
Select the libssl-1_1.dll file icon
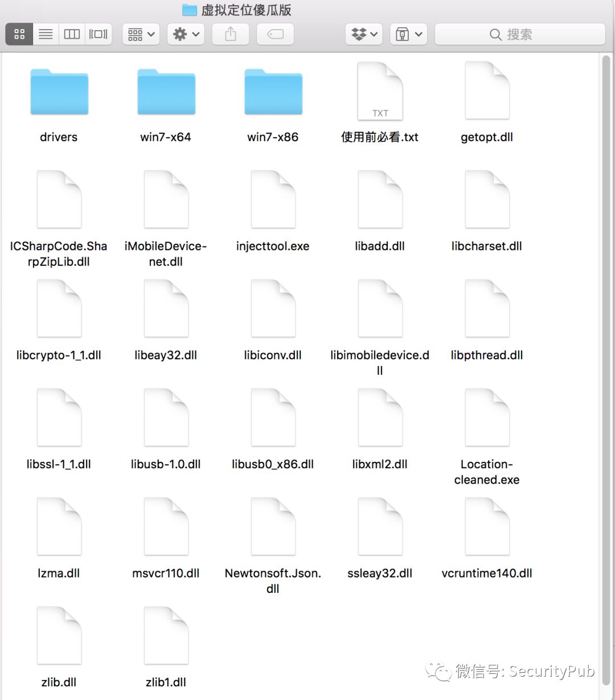(x=59, y=418)
